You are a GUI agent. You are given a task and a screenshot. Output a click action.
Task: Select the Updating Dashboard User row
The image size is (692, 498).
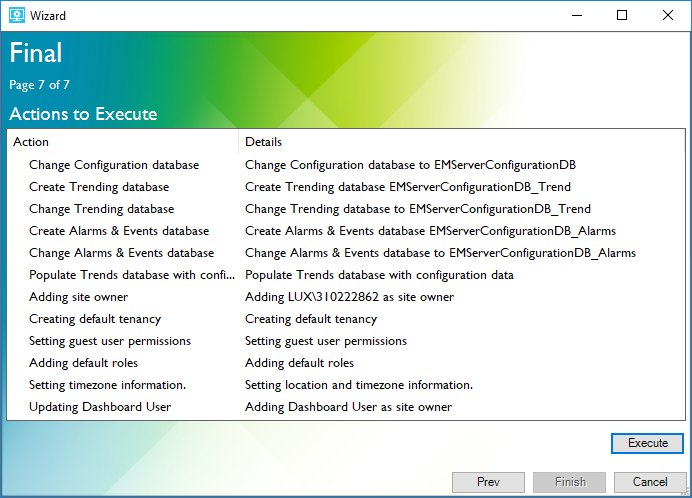click(x=100, y=407)
